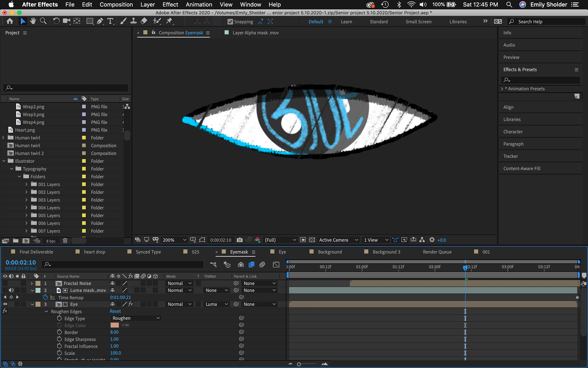
Task: Select the Clone Stamp tool
Action: coord(134,21)
